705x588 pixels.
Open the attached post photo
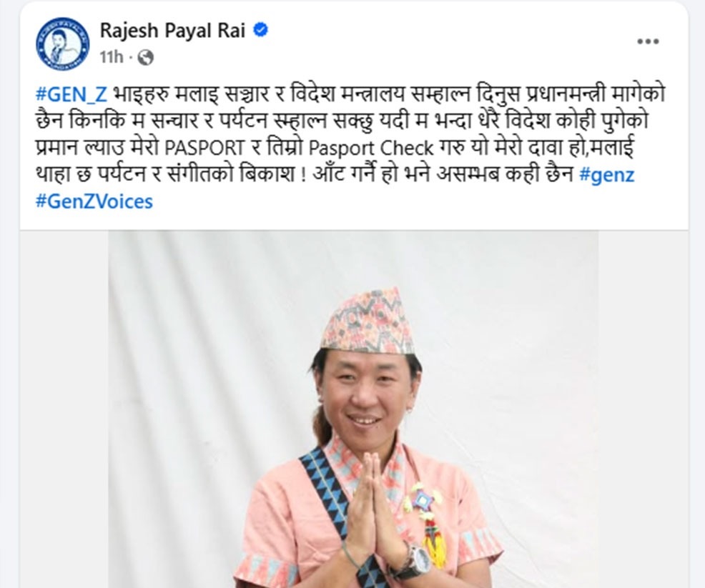tap(353, 409)
